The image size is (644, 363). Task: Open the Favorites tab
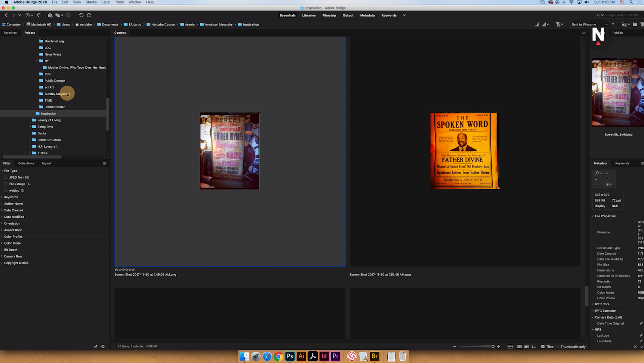[10, 33]
